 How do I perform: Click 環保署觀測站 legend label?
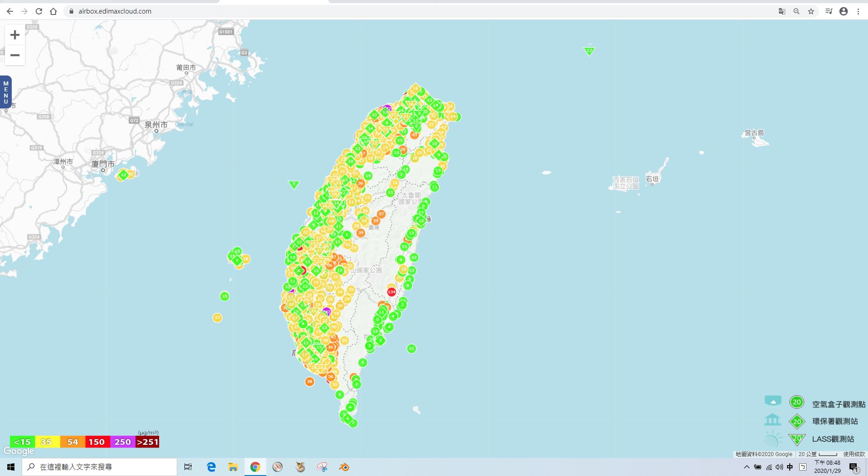[x=835, y=421]
